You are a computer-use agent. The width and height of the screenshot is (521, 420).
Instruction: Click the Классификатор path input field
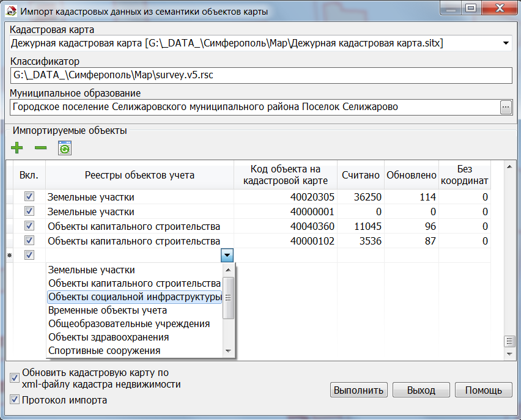[260, 75]
